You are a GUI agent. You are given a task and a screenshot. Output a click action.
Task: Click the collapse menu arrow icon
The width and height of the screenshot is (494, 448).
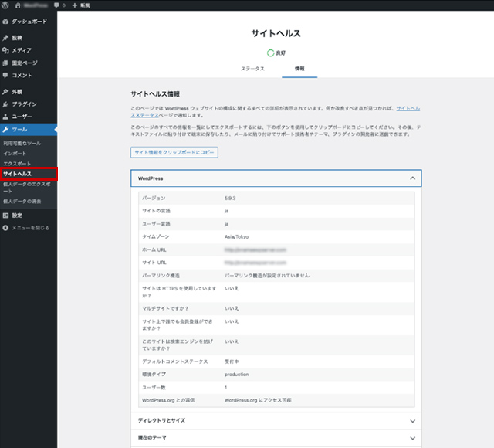tap(5, 228)
